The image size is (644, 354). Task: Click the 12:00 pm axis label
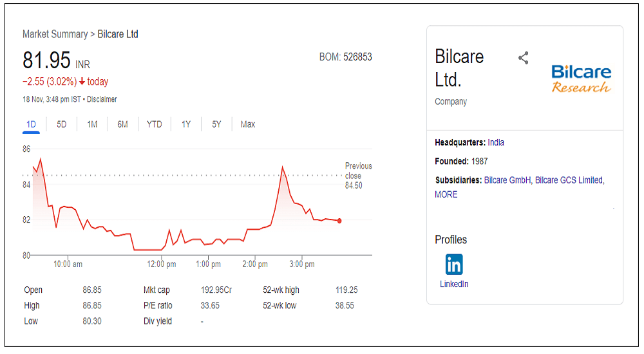point(162,264)
